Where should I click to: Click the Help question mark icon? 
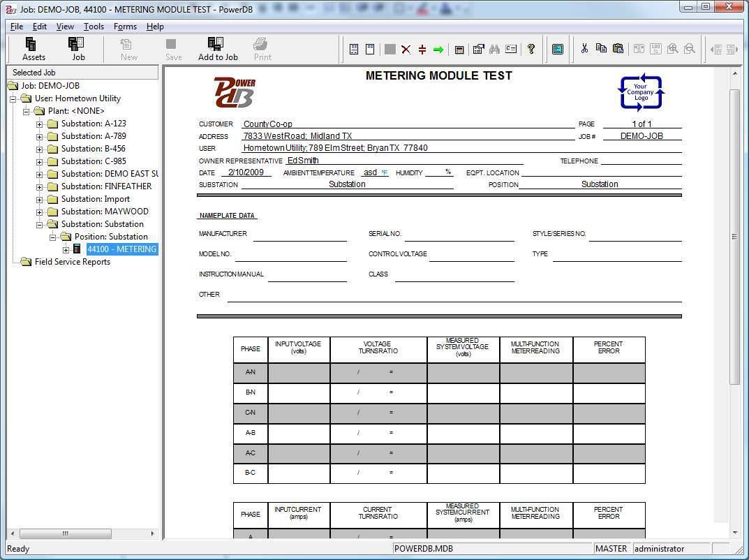(x=531, y=49)
